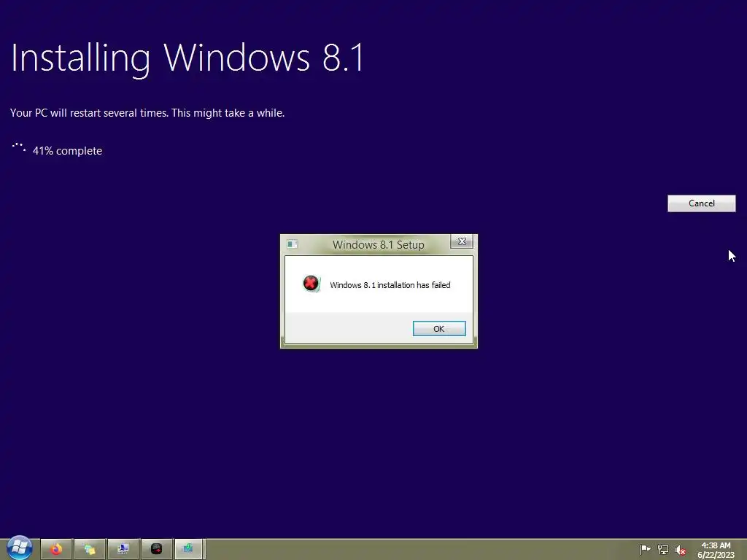Open the sticky notes taskbar app
Viewport: 747px width, 560px height.
pyautogui.click(x=90, y=549)
